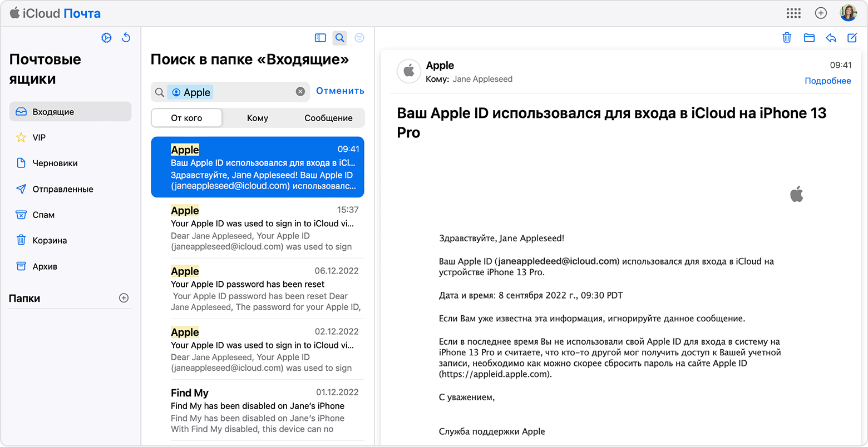Image resolution: width=868 pixels, height=447 pixels.
Task: Open the VIP mailbox
Action: [x=71, y=137]
